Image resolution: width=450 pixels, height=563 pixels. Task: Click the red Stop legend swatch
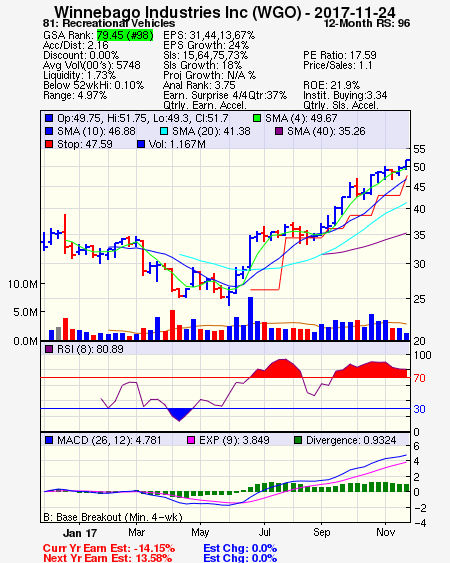pos(49,144)
